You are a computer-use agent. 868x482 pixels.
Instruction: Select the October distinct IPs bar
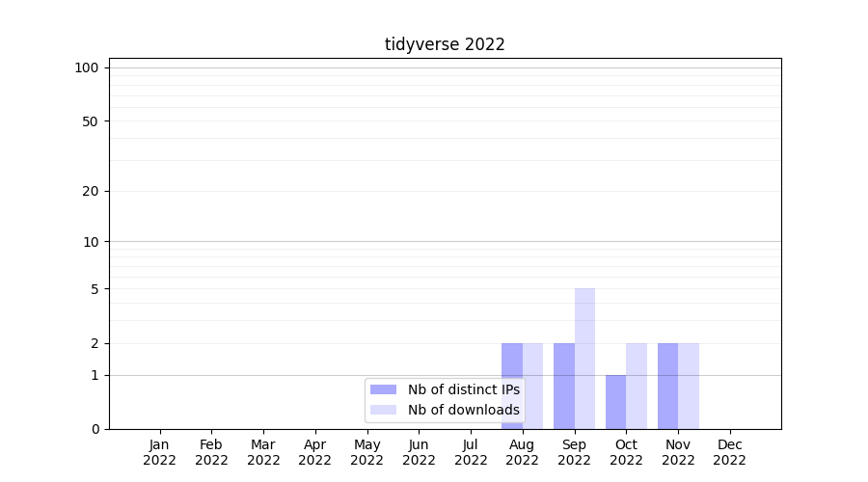[x=615, y=402]
